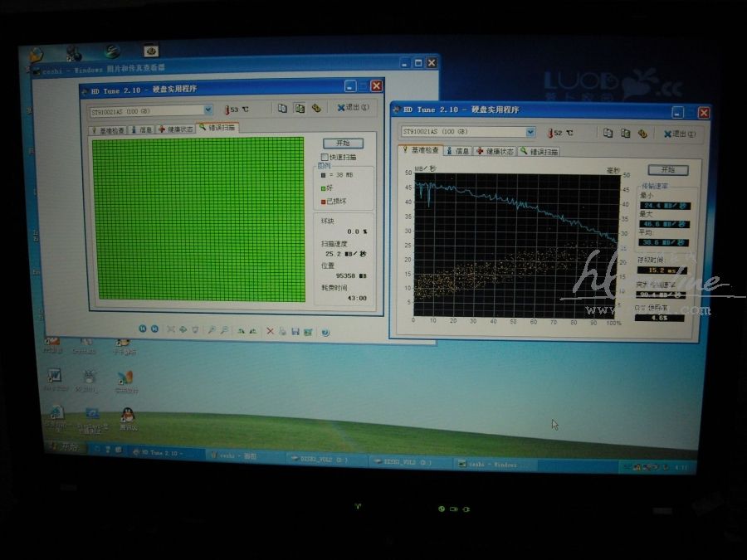
Task: Rotate image counterclockwise in picture viewer
Action: pyautogui.click(x=253, y=331)
